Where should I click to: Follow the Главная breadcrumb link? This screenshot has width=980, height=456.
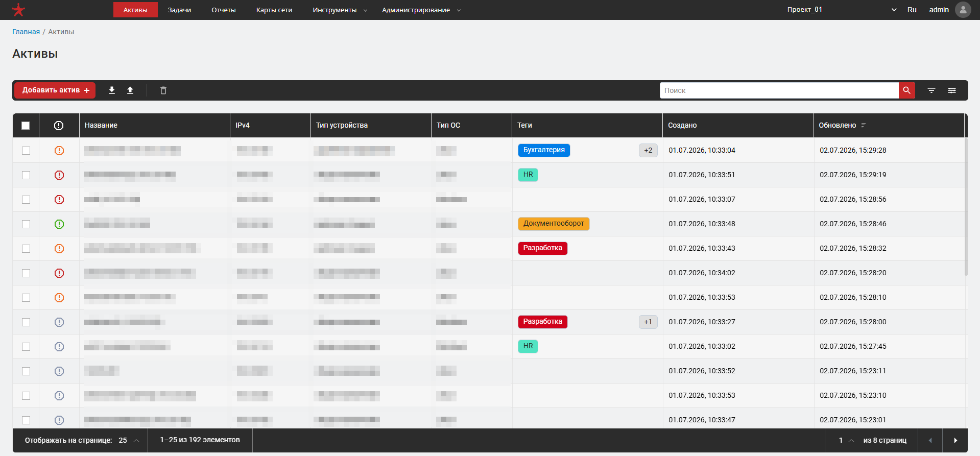(26, 32)
